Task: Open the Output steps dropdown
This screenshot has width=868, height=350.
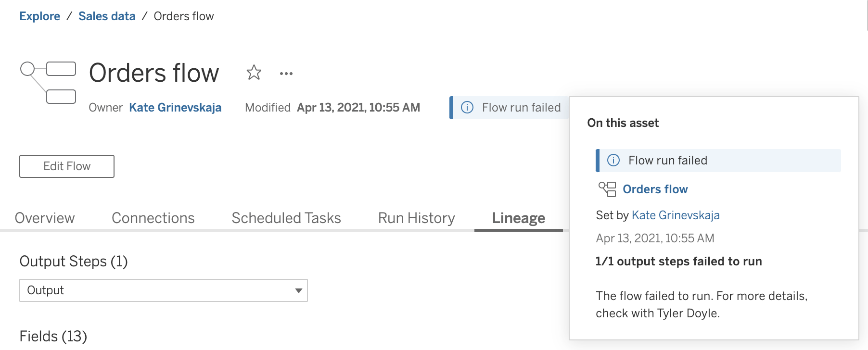Action: click(x=164, y=290)
